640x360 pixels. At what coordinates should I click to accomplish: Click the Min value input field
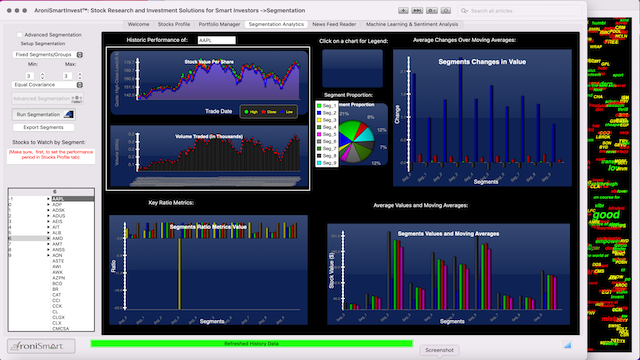click(29, 76)
